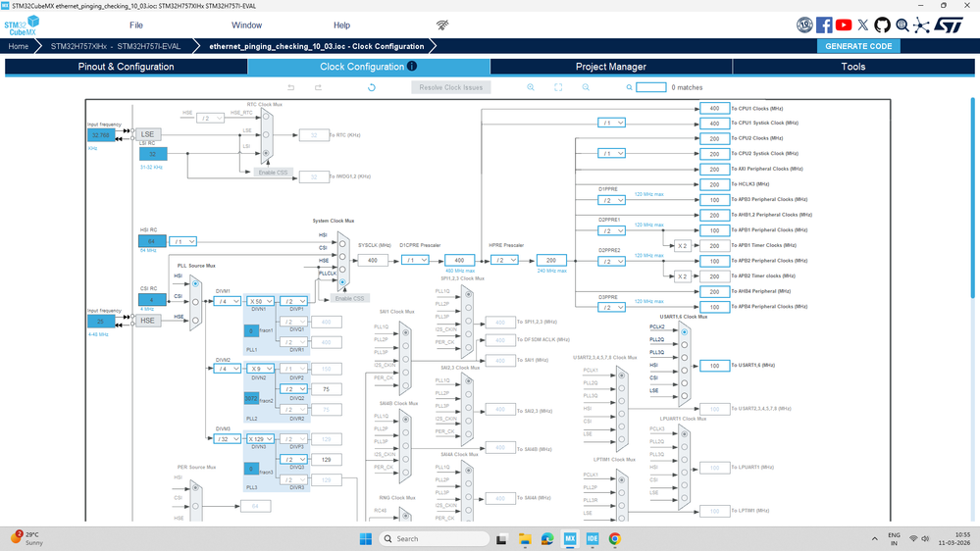Open Google Chrome from taskbar
This screenshot has width=980, height=551.
(x=615, y=538)
